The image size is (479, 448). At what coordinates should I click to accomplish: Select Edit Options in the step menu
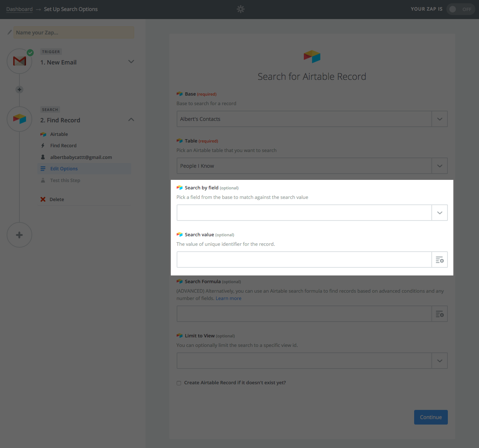[84, 169]
